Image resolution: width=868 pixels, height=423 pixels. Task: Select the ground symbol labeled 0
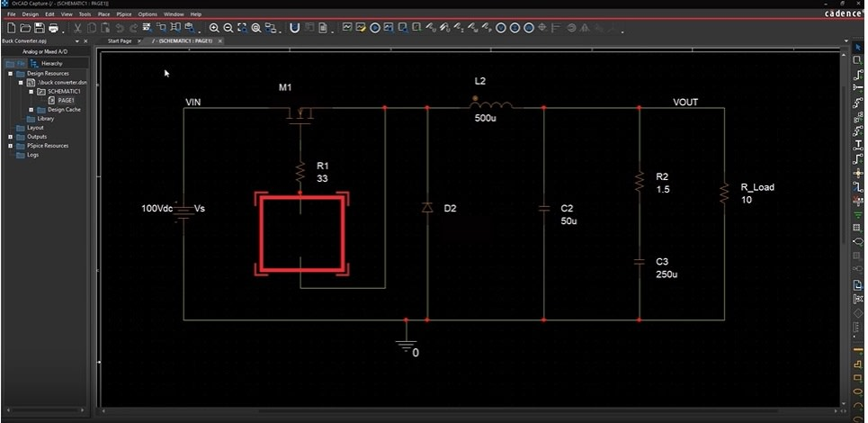(x=406, y=345)
